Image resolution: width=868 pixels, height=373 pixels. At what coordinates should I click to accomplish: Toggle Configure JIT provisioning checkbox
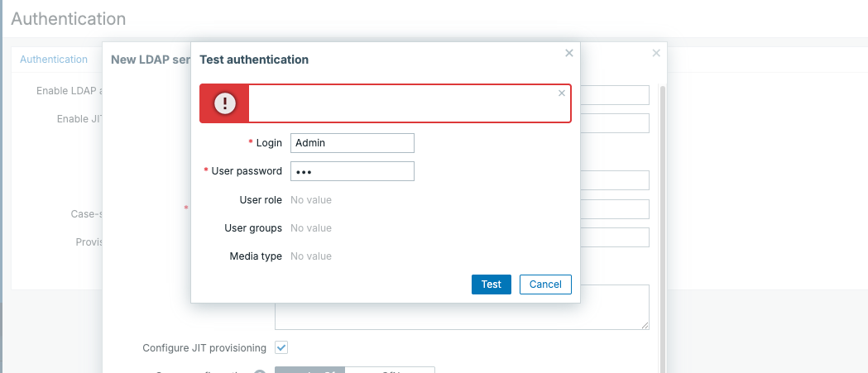pyautogui.click(x=281, y=347)
